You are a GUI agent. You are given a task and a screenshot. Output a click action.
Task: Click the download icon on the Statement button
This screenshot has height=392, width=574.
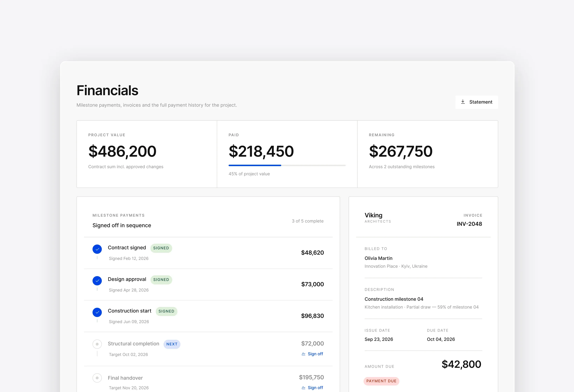pyautogui.click(x=463, y=102)
